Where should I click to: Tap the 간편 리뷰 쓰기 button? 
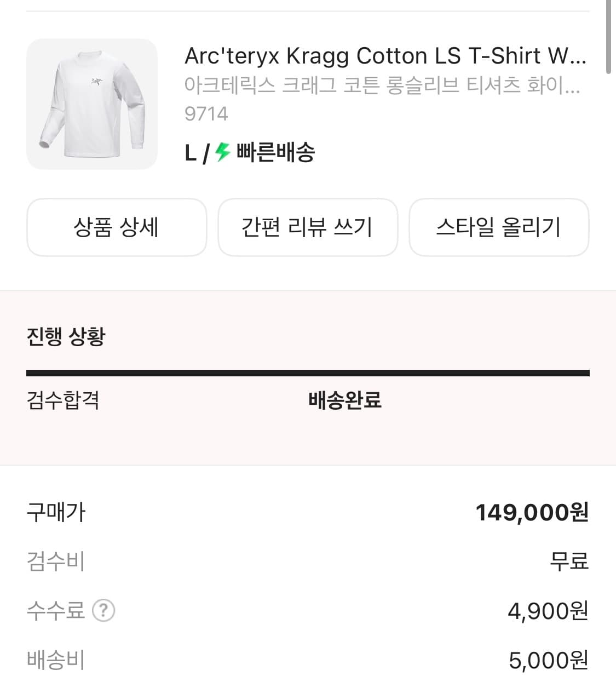click(308, 227)
